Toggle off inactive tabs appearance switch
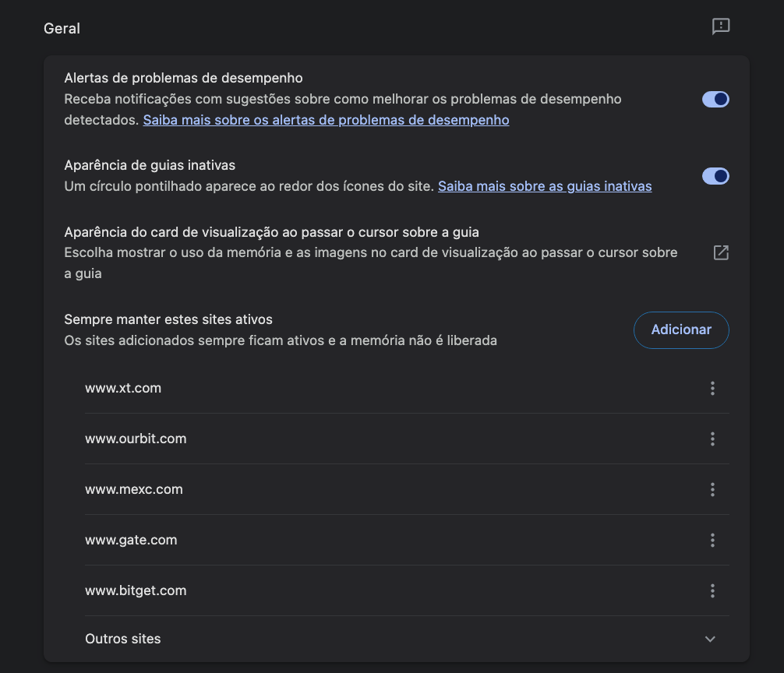784x673 pixels. pos(715,177)
